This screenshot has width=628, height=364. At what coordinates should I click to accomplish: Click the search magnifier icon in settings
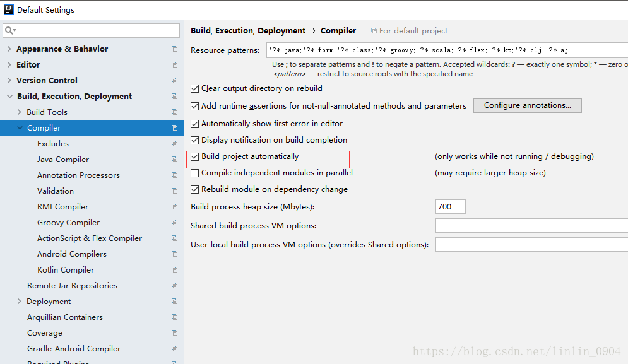tap(10, 30)
